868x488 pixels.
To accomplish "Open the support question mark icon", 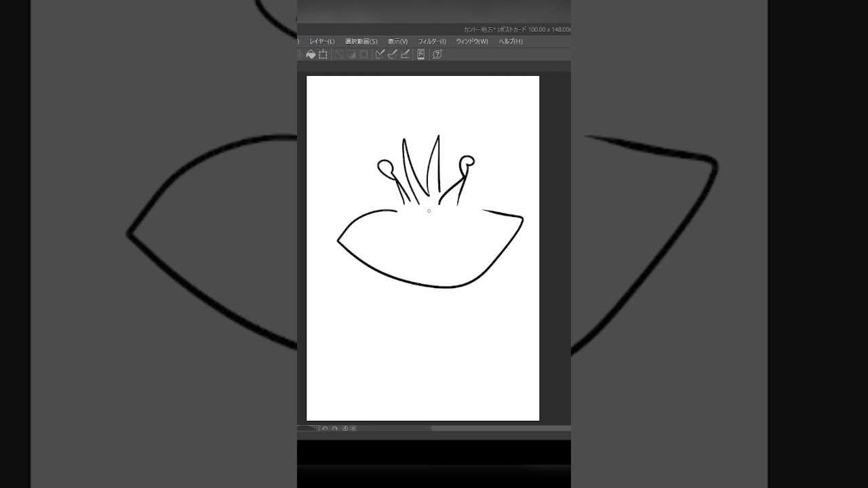I will point(437,54).
